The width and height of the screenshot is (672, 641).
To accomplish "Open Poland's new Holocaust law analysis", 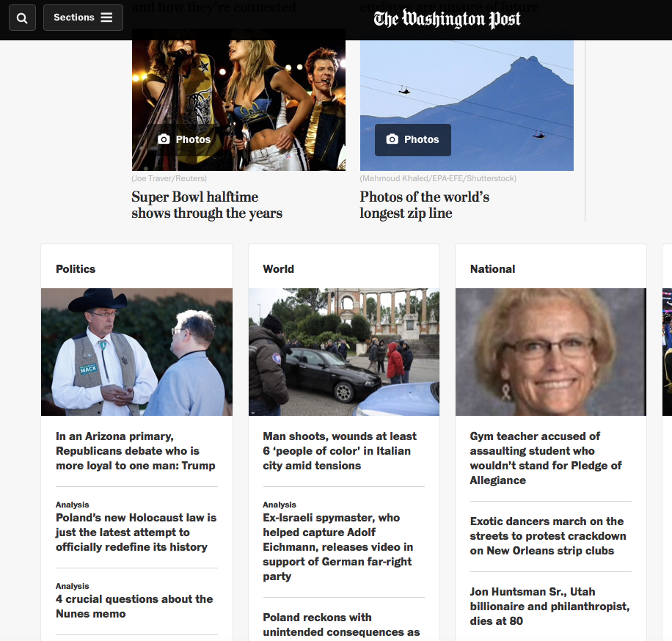I will [136, 532].
